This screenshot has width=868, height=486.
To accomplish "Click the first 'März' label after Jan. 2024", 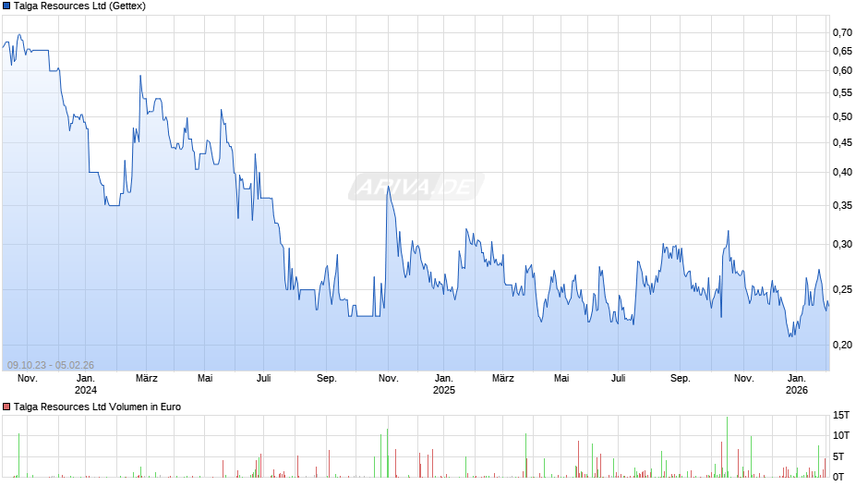I will 147,379.
